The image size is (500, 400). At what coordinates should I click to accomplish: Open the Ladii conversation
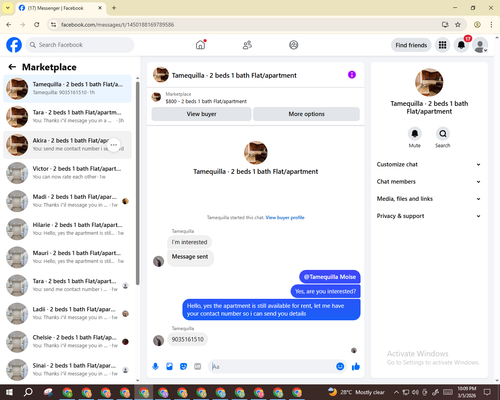click(67, 314)
